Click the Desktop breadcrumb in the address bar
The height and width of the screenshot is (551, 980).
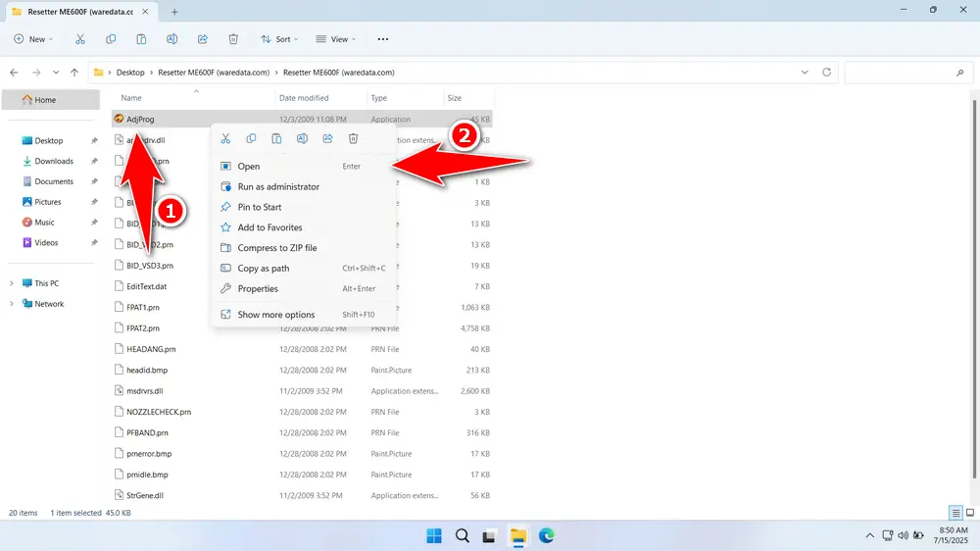click(x=130, y=73)
